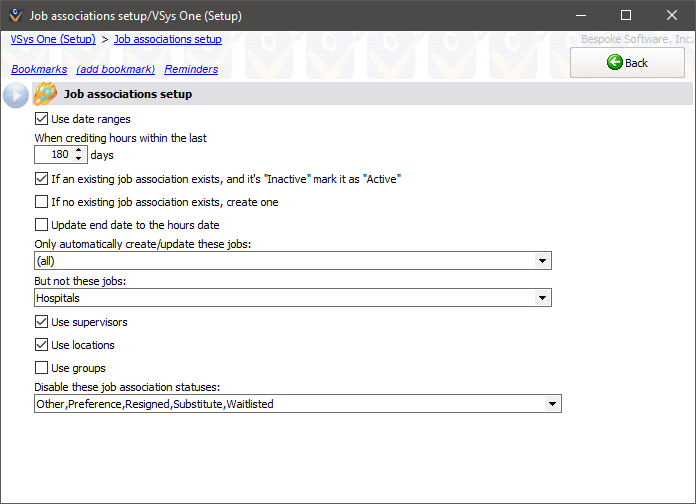Disable the Use supervisors checkbox
The image size is (696, 504).
pos(42,322)
